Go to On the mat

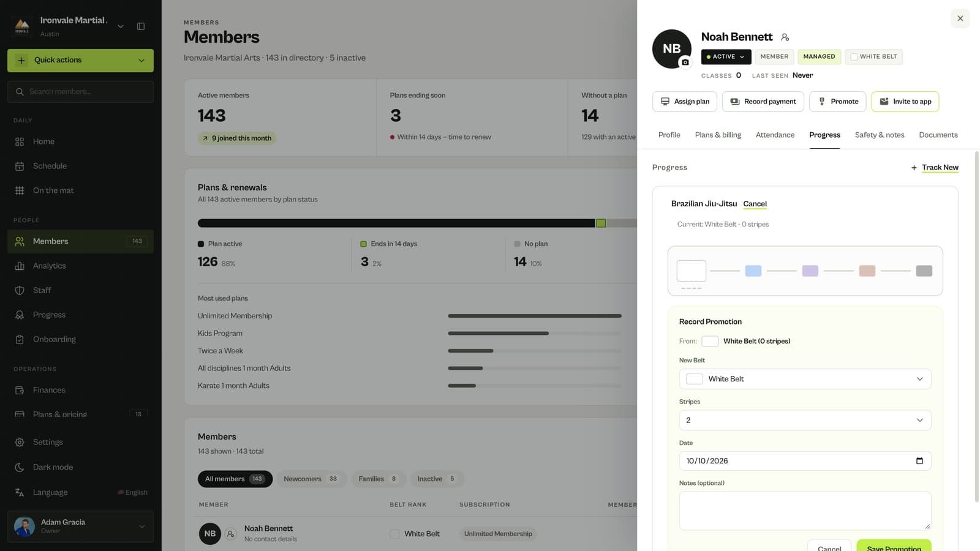[80, 190]
